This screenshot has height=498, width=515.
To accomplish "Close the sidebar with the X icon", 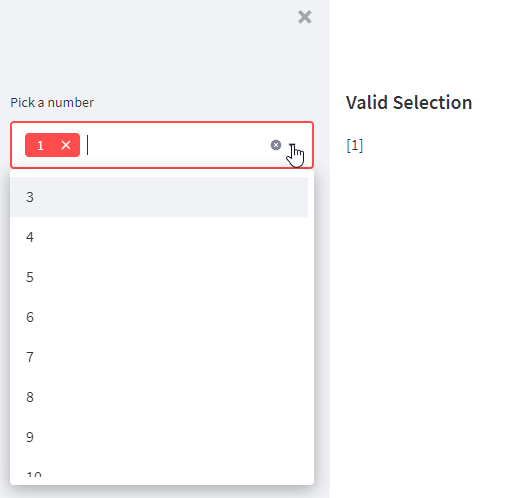I will click(305, 17).
